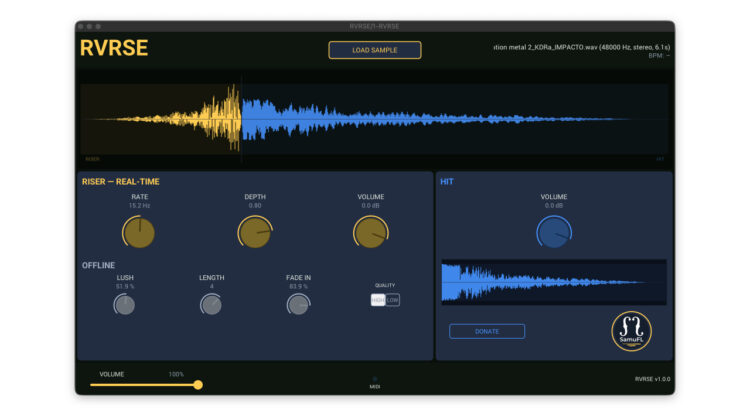Click the Rate knob in Riser section
The width and height of the screenshot is (750, 420).
138,232
